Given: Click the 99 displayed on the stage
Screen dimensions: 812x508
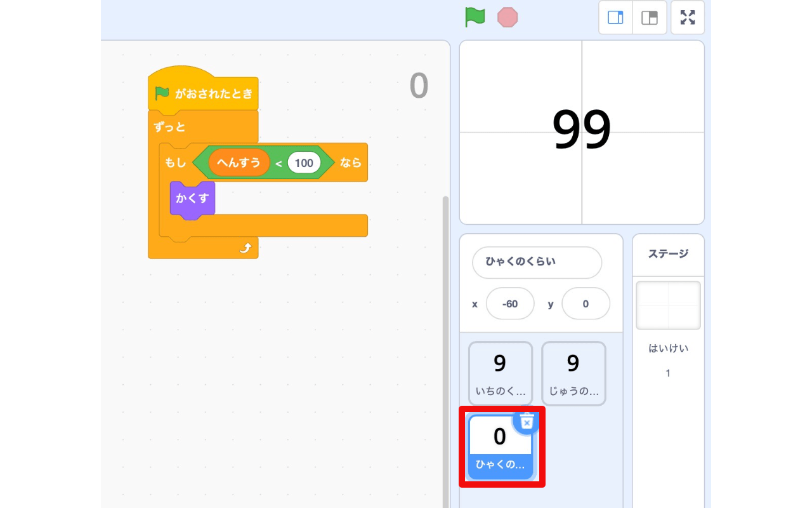Looking at the screenshot, I should (581, 130).
